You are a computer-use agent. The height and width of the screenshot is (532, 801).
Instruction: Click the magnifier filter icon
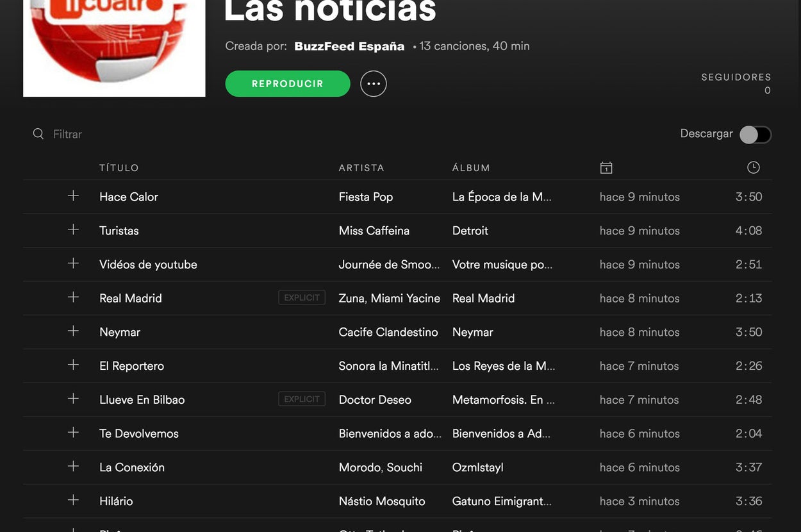click(38, 133)
